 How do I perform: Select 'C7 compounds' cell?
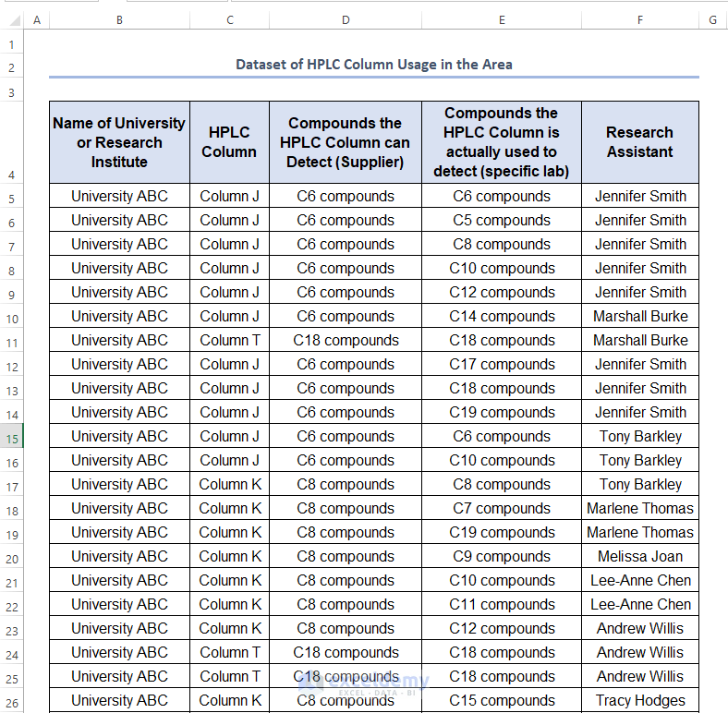[502, 508]
